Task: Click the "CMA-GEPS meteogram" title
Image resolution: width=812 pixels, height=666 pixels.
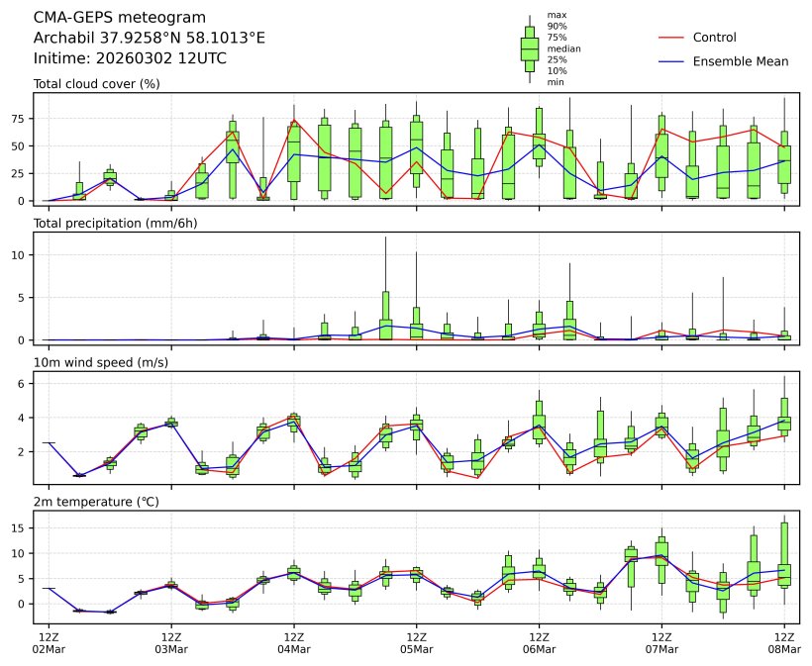Action: [120, 18]
